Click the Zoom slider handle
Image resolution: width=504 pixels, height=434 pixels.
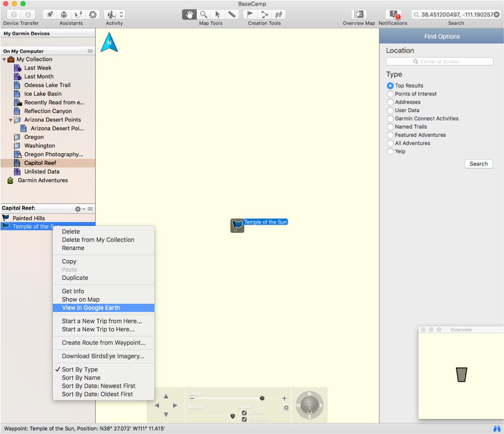262,398
